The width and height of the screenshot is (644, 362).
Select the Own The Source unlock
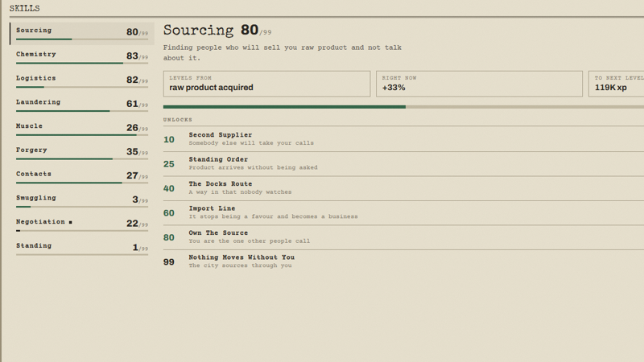tap(403, 237)
